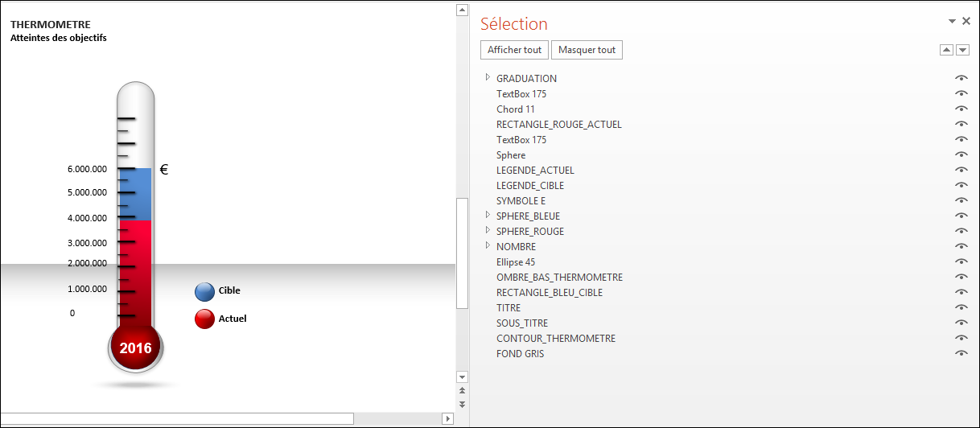Click the vertical scrollbar thumb in slide view
This screenshot has width=980, height=428.
coord(462,253)
